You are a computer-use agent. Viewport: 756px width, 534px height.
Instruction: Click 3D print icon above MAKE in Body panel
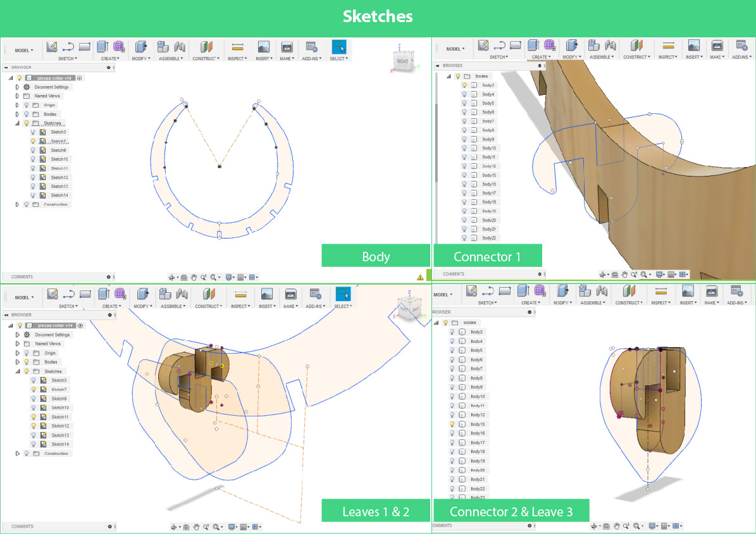click(287, 47)
